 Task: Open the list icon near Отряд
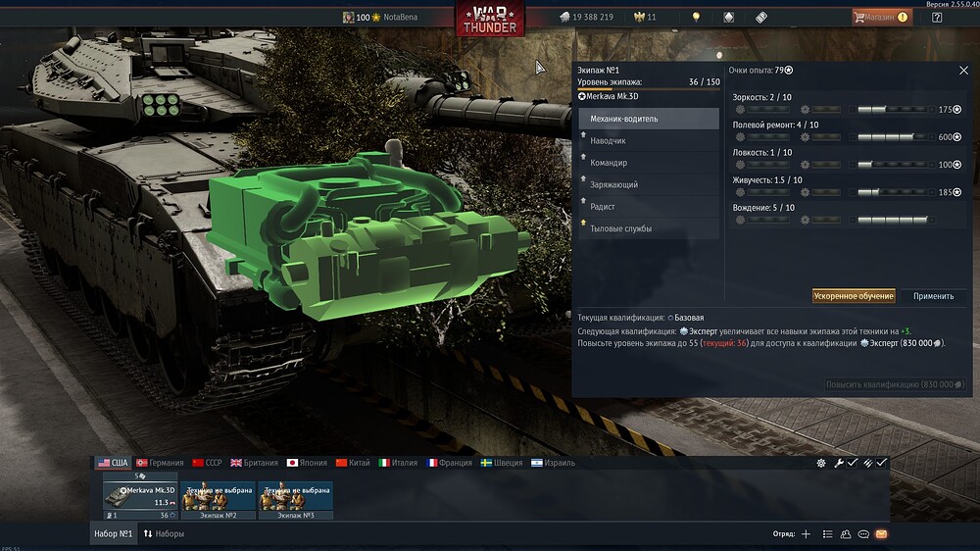click(x=827, y=533)
